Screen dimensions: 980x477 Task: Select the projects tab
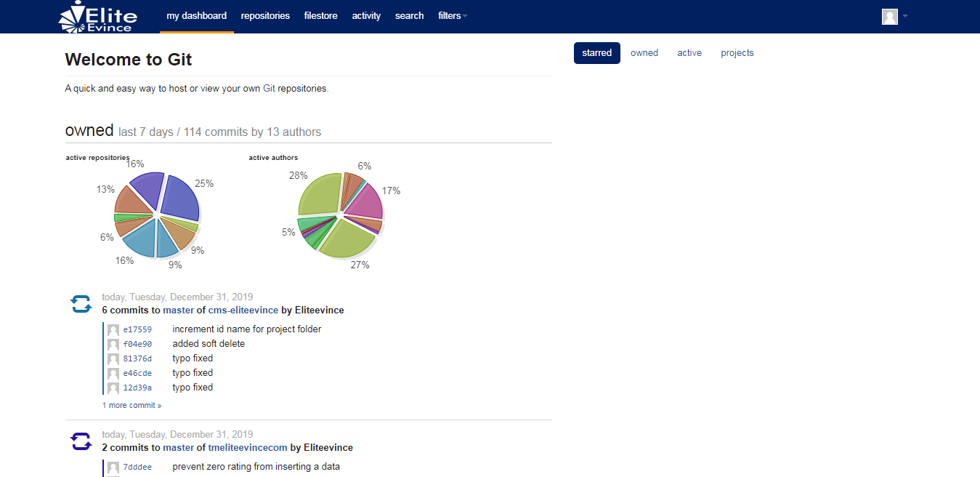(x=737, y=53)
